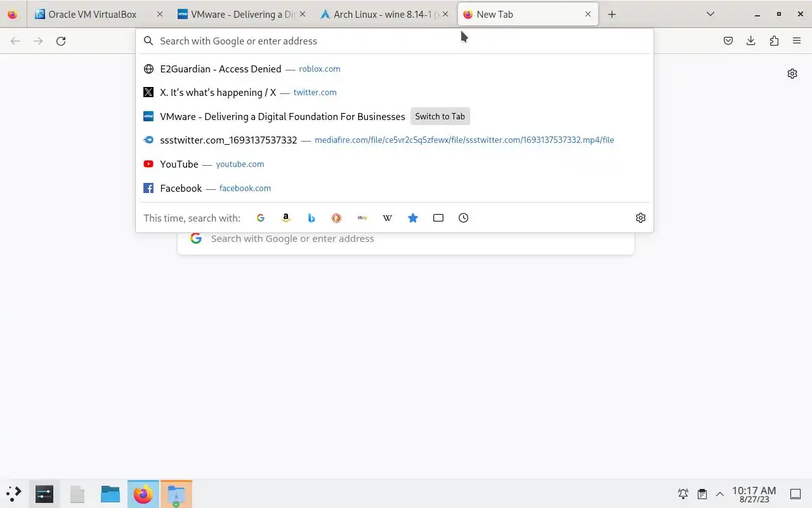The width and height of the screenshot is (812, 508).
Task: Select E2Guardian Access Denied suggestion
Action: pos(395,69)
